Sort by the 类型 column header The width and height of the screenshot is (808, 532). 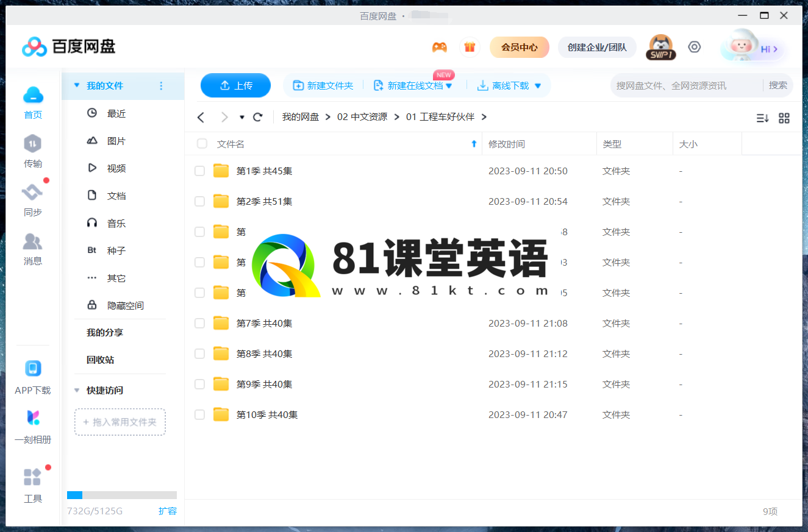(x=612, y=144)
